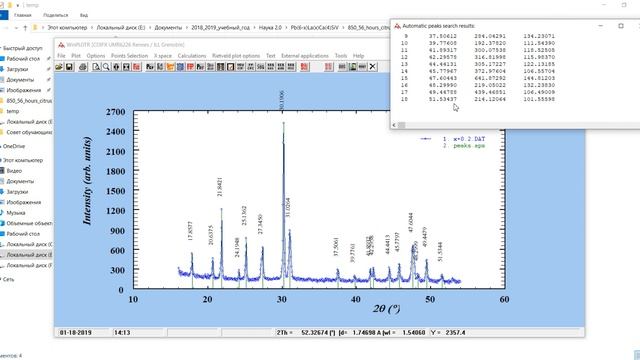Switch to Explorer's Поделиться ribbon tab

tap(56, 15)
